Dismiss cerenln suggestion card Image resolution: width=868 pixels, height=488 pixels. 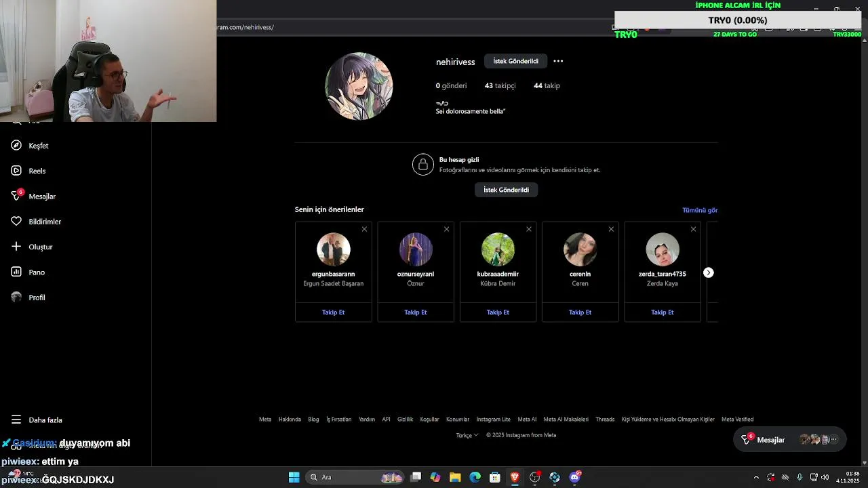pos(611,229)
